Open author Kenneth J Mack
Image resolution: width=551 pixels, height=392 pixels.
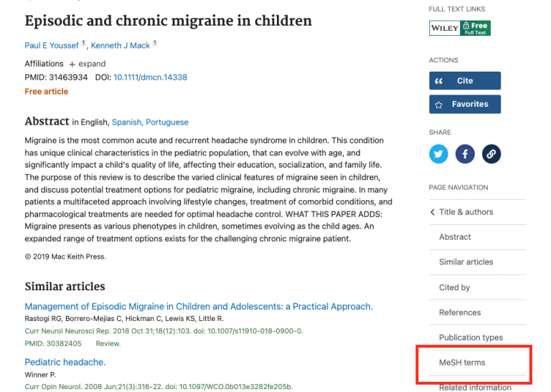[120, 46]
